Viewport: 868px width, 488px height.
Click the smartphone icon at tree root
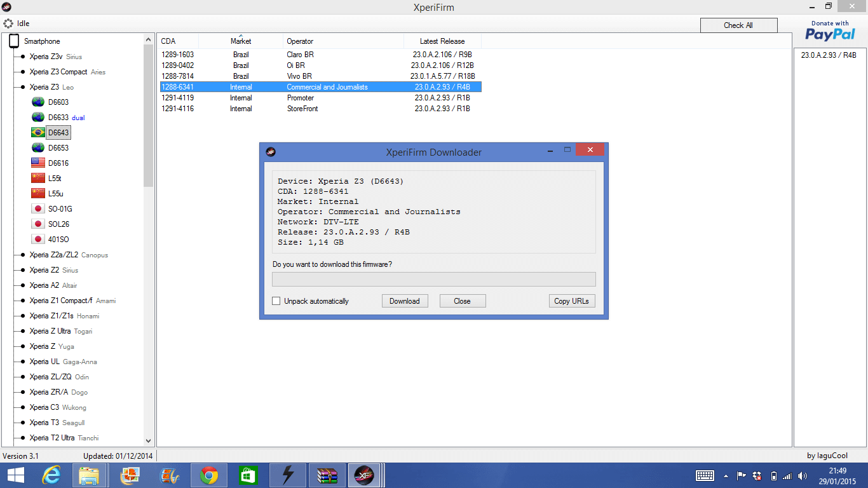point(14,41)
